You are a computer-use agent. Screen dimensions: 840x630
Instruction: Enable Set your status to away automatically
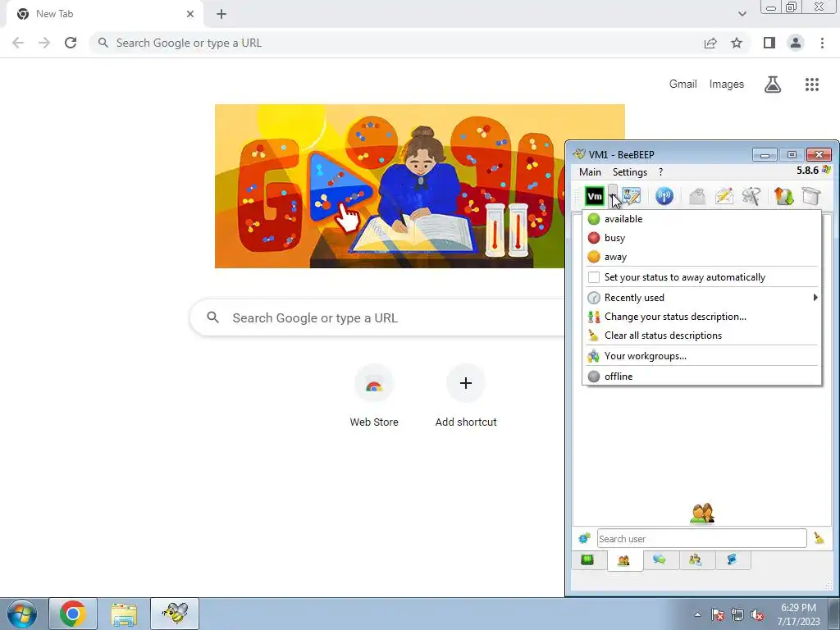tap(702, 277)
